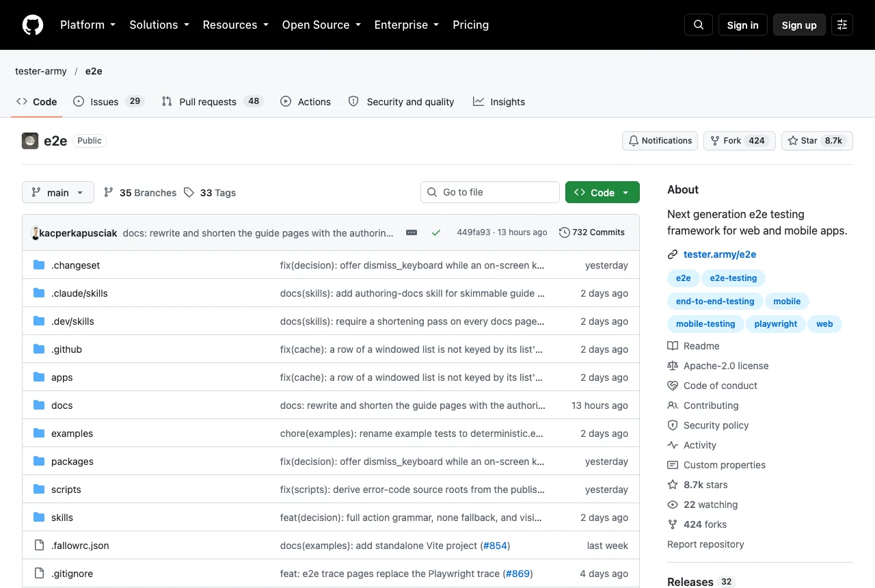Viewport: 875px width, 588px height.
Task: Open the .changeset folder
Action: pos(75,265)
